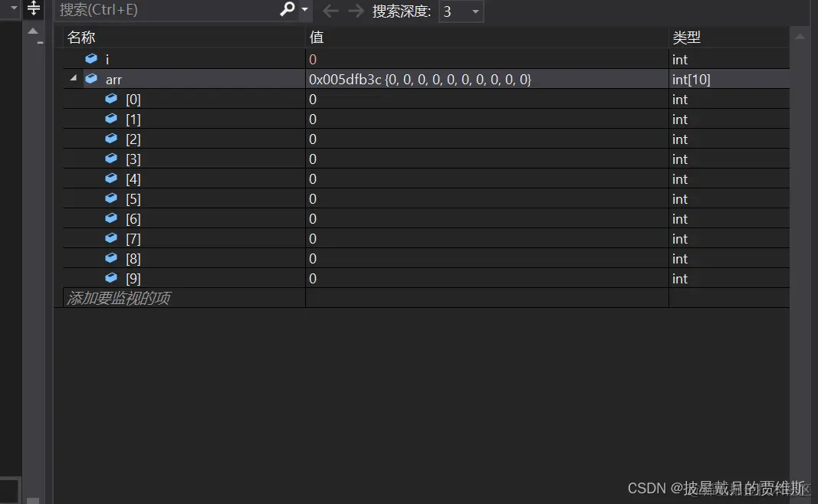
Task: Collapse the arr array node
Action: tap(73, 78)
